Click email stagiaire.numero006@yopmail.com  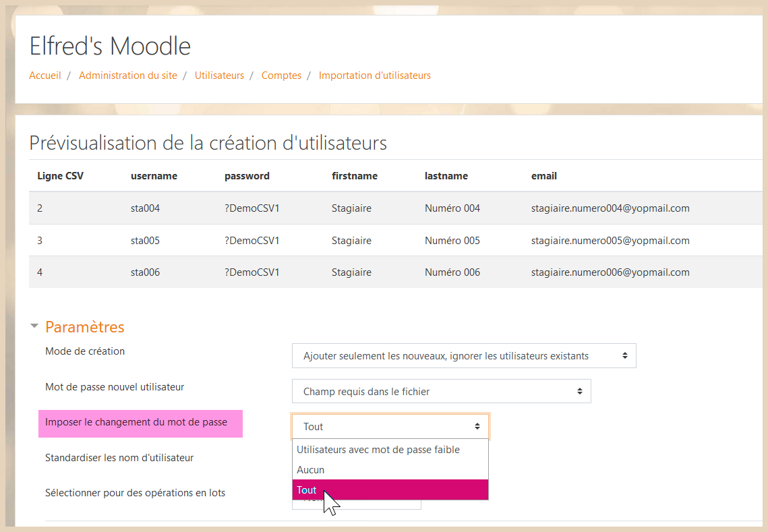point(610,272)
